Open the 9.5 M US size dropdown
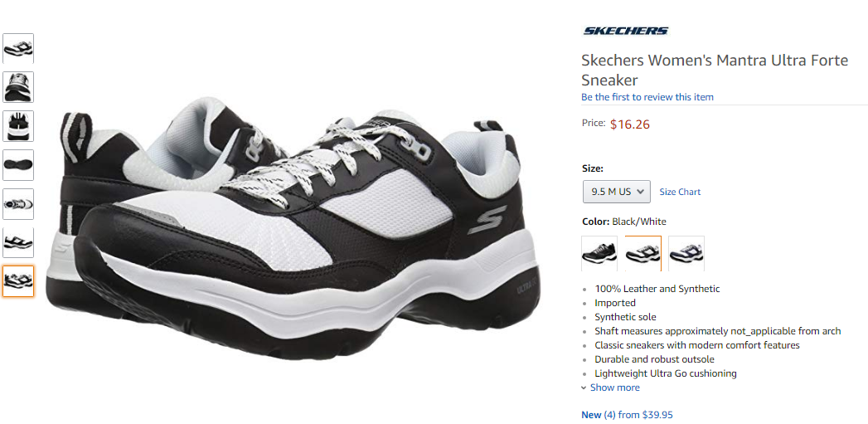Image resolution: width=868 pixels, height=424 pixels. [x=616, y=192]
